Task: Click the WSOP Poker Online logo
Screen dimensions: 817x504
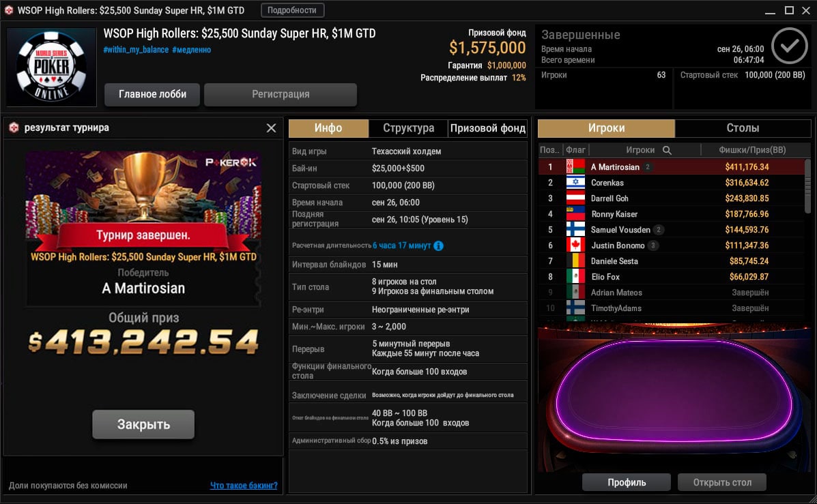Action: pyautogui.click(x=52, y=67)
